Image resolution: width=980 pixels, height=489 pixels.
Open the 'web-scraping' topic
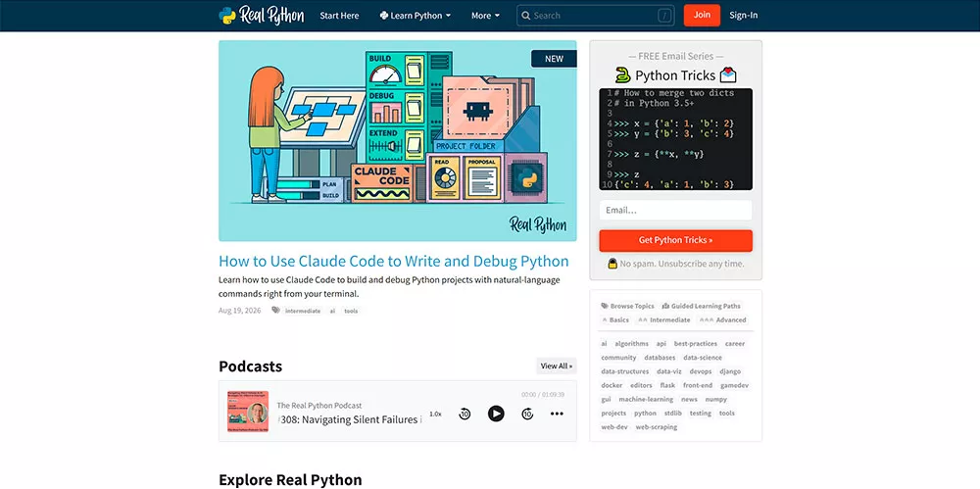(x=657, y=427)
